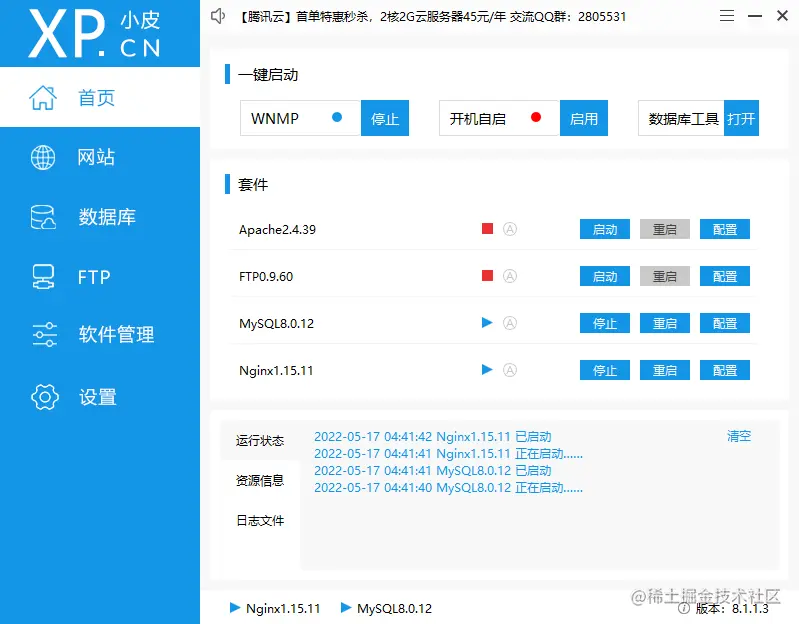Image resolution: width=799 pixels, height=624 pixels.
Task: Click the FTP0.9.60 suite name
Action: [266, 277]
